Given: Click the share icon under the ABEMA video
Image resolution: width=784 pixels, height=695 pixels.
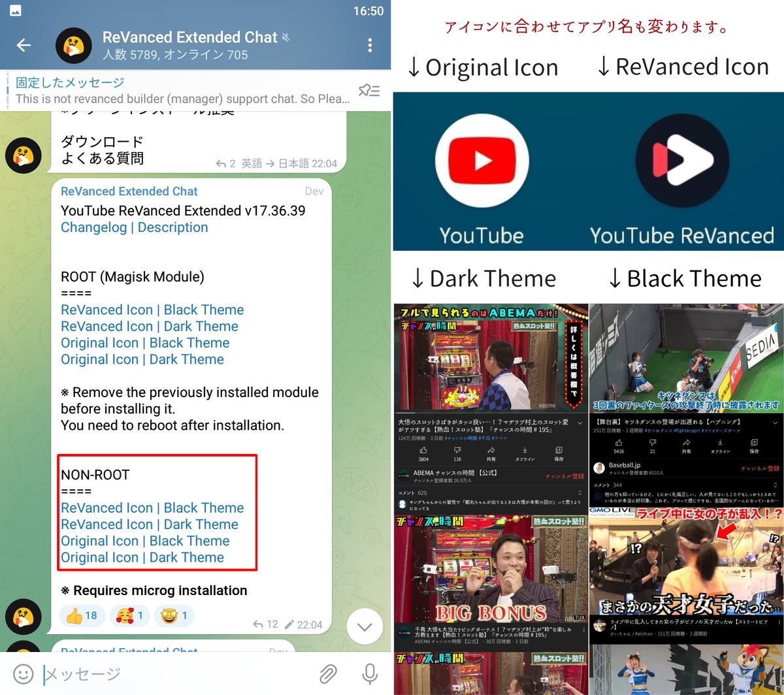Looking at the screenshot, I should tap(491, 449).
